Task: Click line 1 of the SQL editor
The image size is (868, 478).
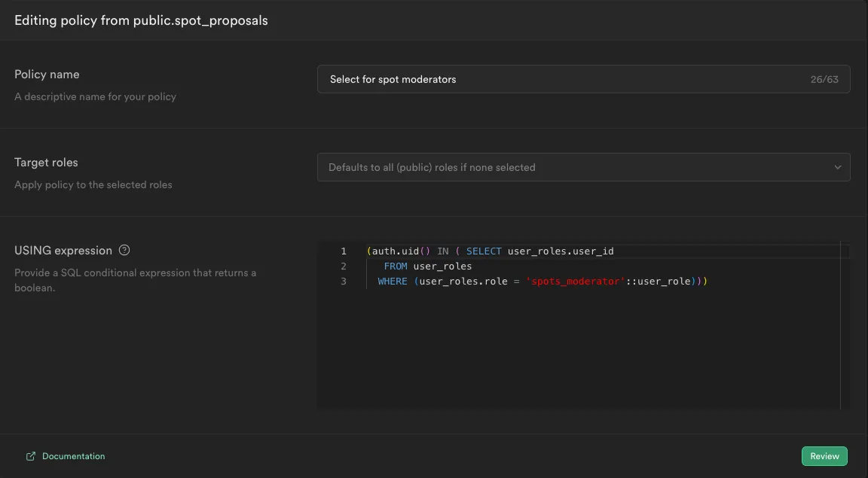Action: point(490,251)
